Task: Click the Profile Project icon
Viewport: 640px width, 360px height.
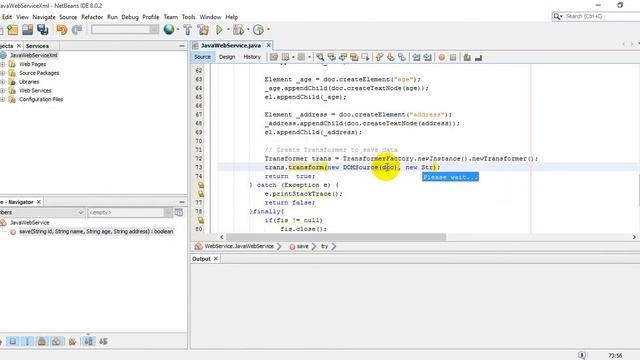Action: click(258, 29)
